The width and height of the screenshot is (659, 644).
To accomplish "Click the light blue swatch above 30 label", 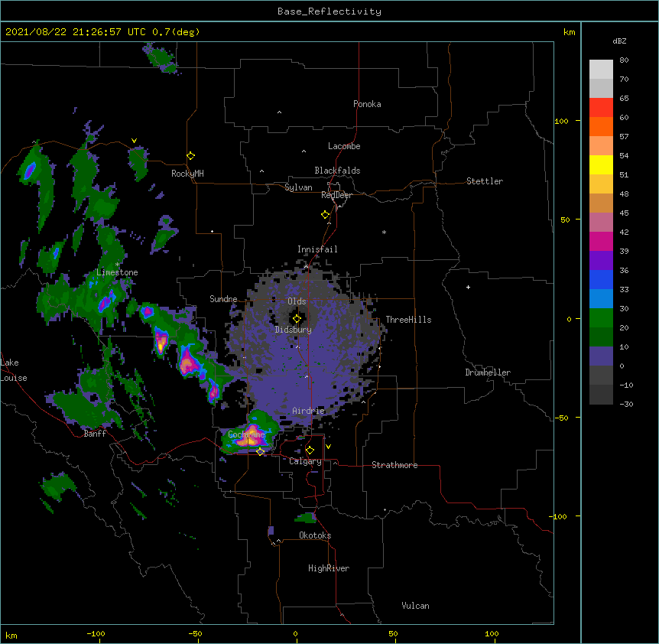I will (x=601, y=299).
